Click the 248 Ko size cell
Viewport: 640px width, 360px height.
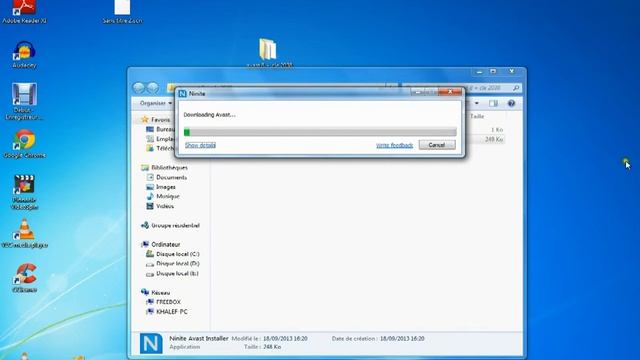[x=494, y=139]
